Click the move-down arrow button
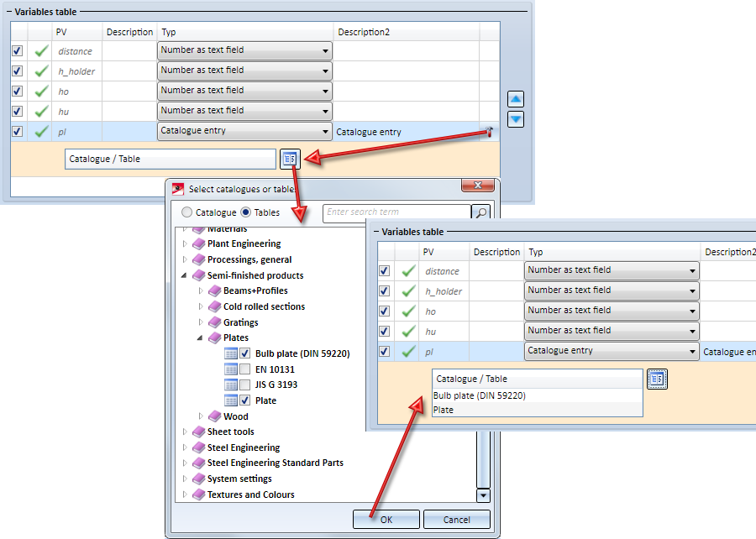 click(516, 119)
